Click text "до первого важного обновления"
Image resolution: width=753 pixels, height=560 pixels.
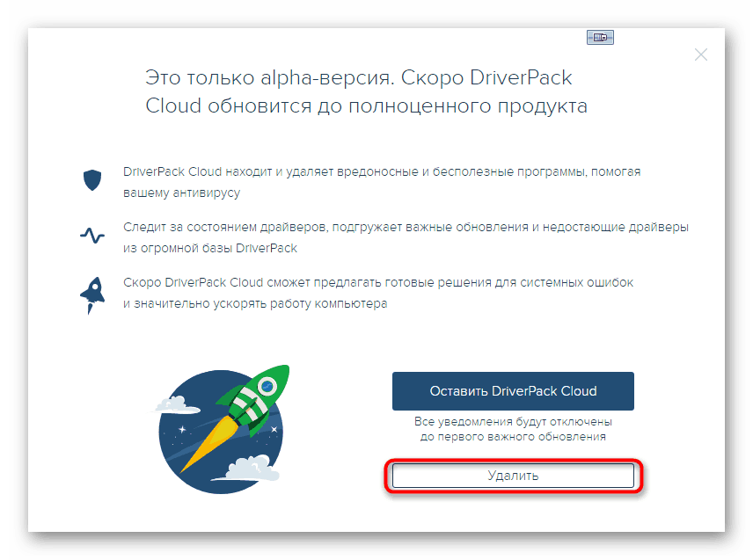[x=513, y=437]
